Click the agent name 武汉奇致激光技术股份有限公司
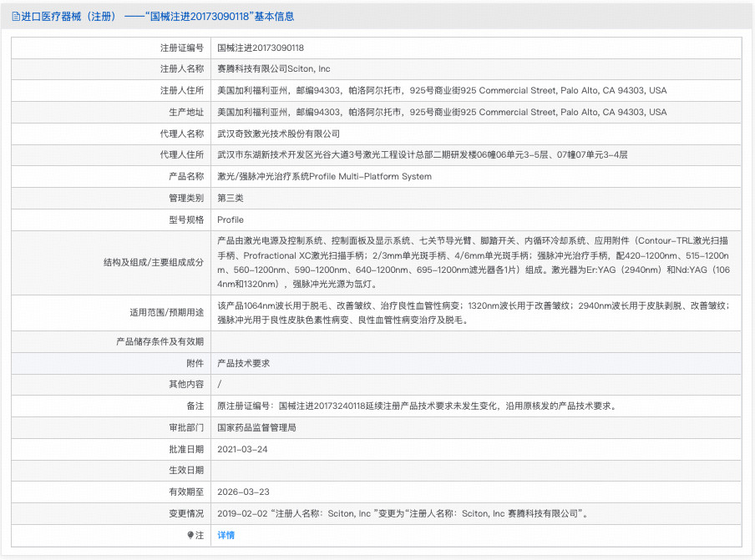This screenshot has width=755, height=560. tap(278, 134)
